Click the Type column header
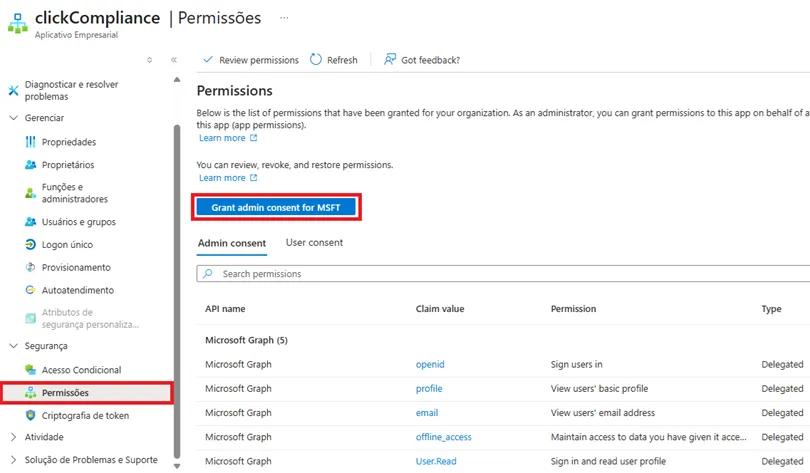Screen dimensions: 810x473 point(771,309)
